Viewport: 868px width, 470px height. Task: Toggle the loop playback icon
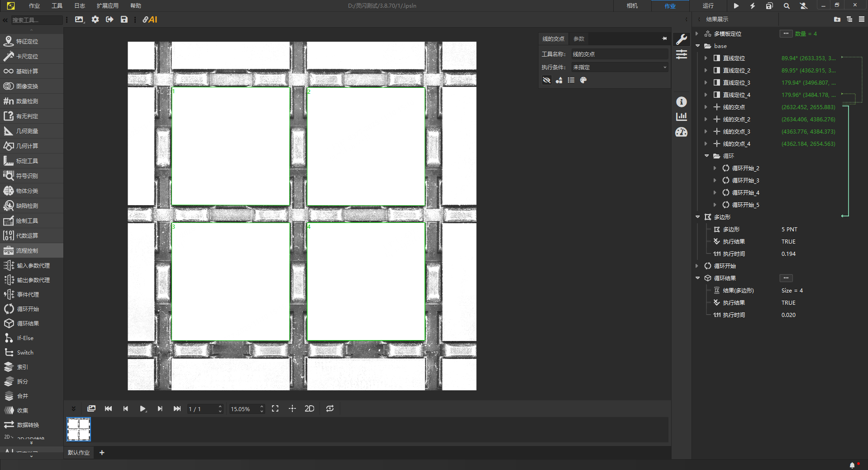(330, 409)
